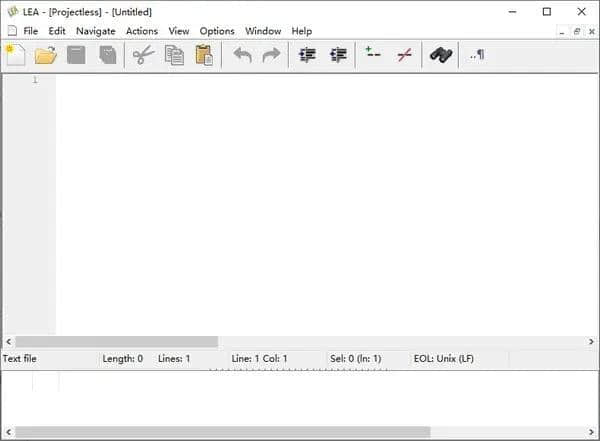Viewport: 600px width, 441px height.
Task: Click the right arrow of bottom scrollbar
Action: click(591, 432)
